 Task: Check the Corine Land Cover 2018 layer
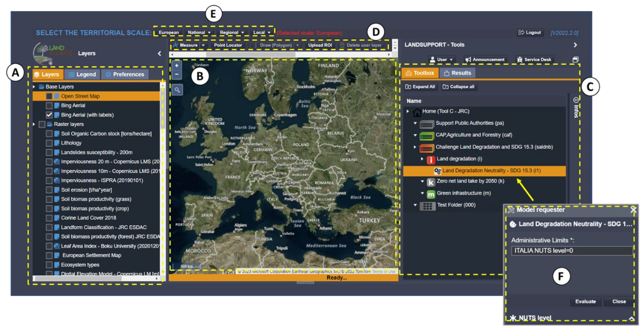tap(49, 218)
